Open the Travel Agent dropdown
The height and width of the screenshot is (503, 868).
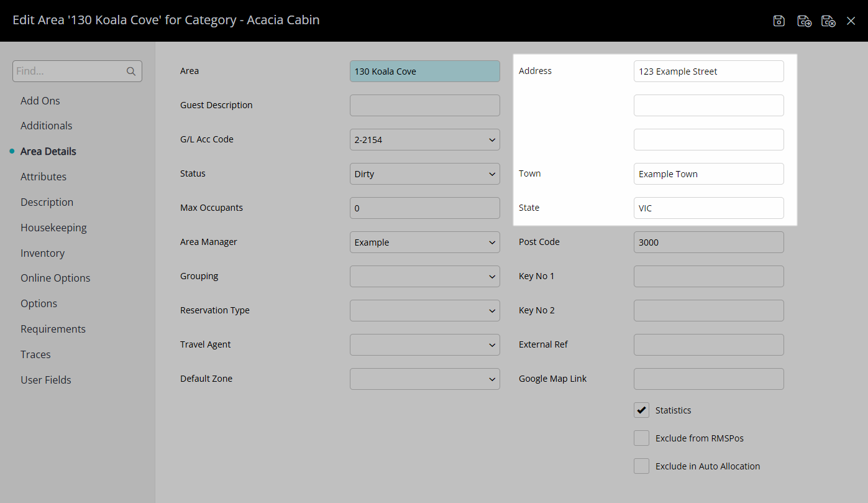point(425,345)
